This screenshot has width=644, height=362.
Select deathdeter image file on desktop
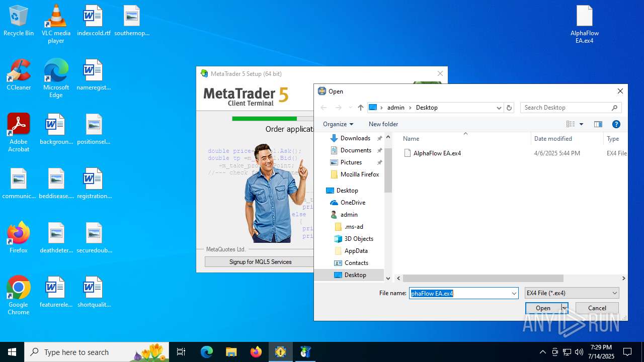56,238
